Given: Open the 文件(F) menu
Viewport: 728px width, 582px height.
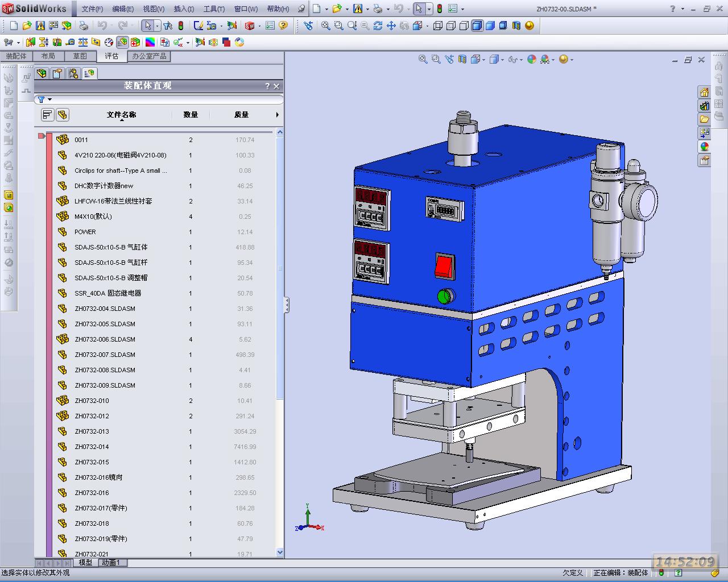Looking at the screenshot, I should pos(92,9).
